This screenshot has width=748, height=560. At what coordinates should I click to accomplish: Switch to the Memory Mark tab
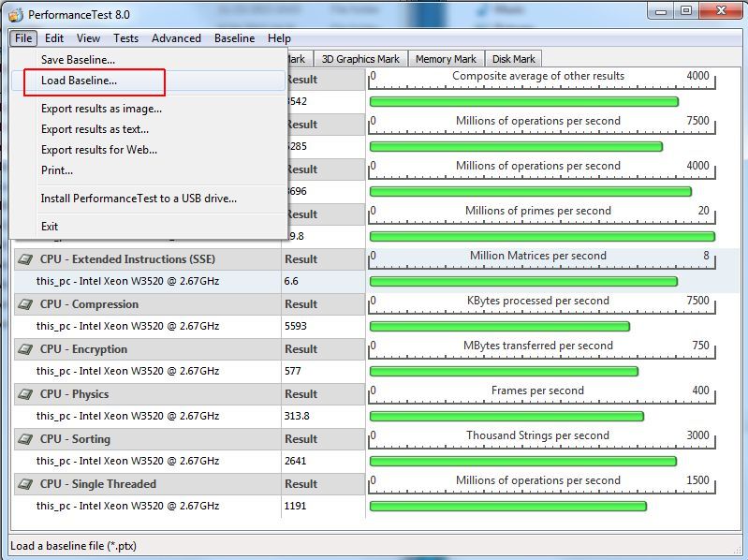tap(446, 59)
